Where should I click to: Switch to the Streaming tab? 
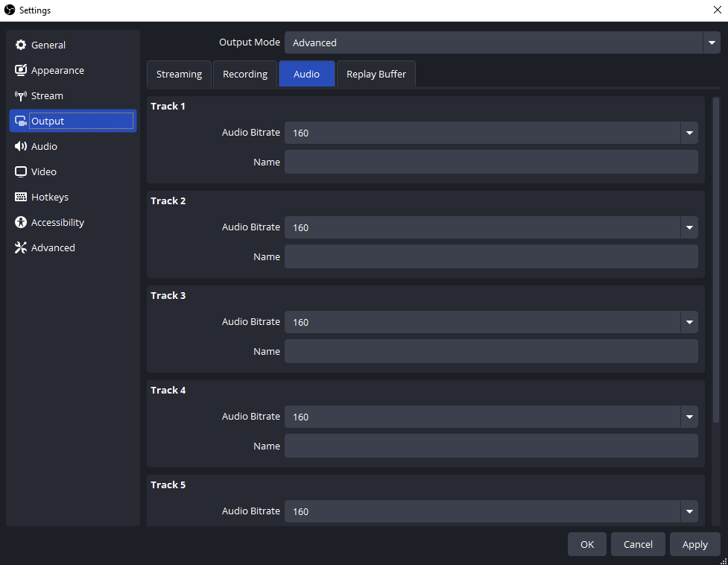[179, 75]
